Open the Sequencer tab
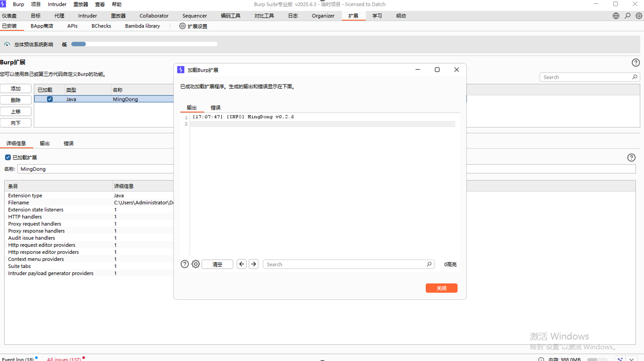 pyautogui.click(x=194, y=16)
